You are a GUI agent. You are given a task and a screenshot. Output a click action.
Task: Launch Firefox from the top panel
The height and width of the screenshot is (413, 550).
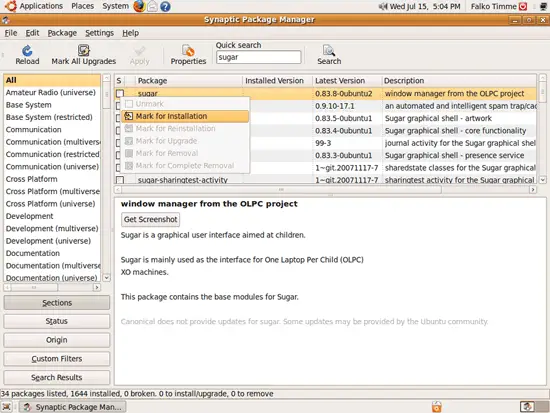(139, 6)
